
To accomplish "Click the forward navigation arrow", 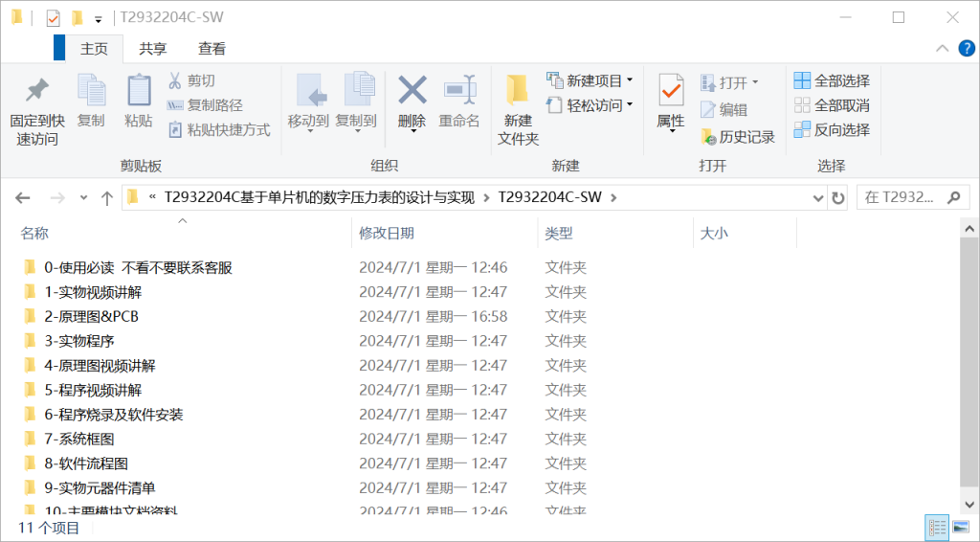I will [56, 198].
